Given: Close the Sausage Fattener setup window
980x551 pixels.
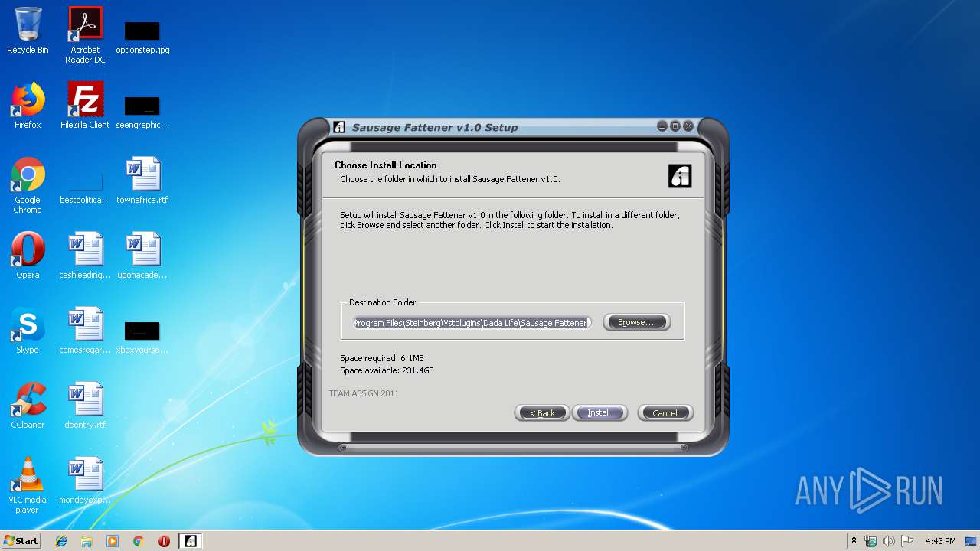Looking at the screenshot, I should pyautogui.click(x=688, y=126).
